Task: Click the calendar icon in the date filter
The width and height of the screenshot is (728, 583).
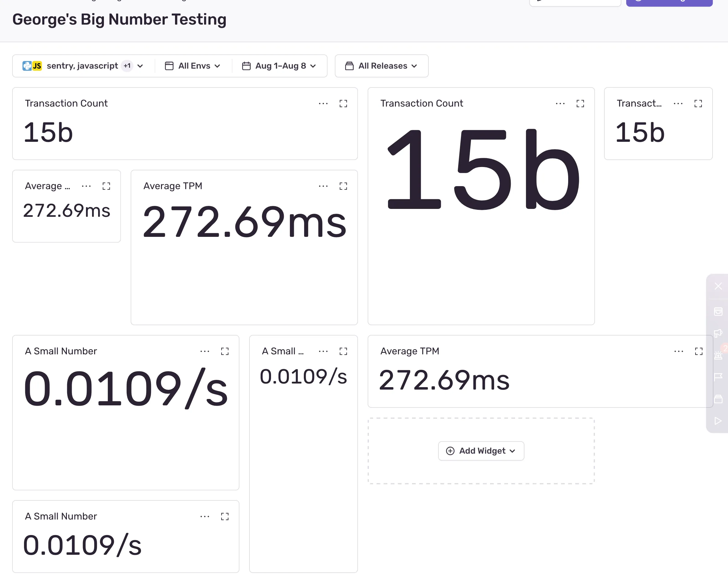Action: pyautogui.click(x=246, y=66)
